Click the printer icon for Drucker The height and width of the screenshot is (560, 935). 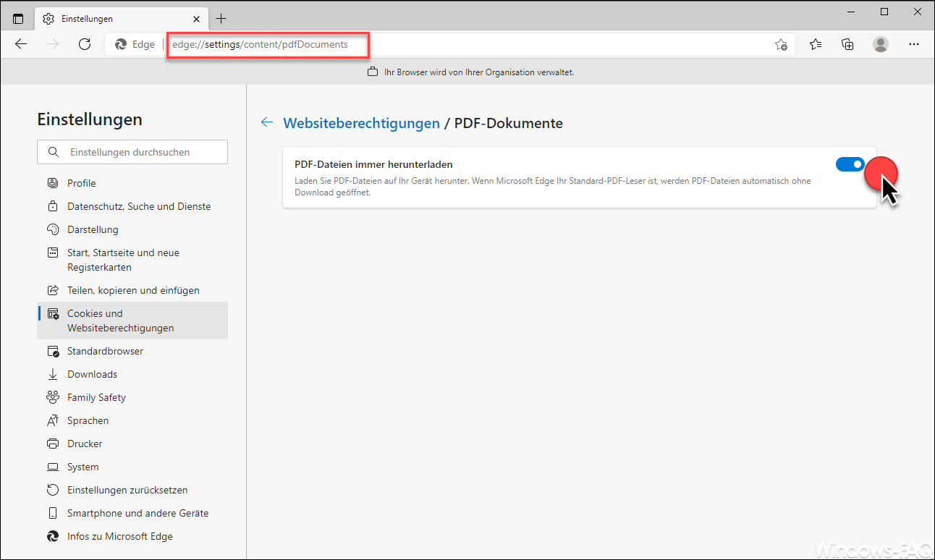pyautogui.click(x=53, y=444)
